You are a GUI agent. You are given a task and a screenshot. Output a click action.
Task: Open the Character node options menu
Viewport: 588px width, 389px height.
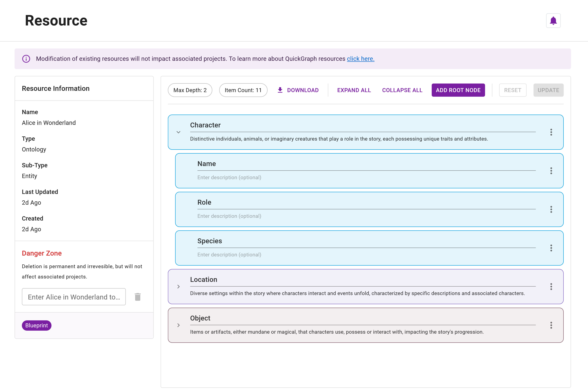(551, 132)
